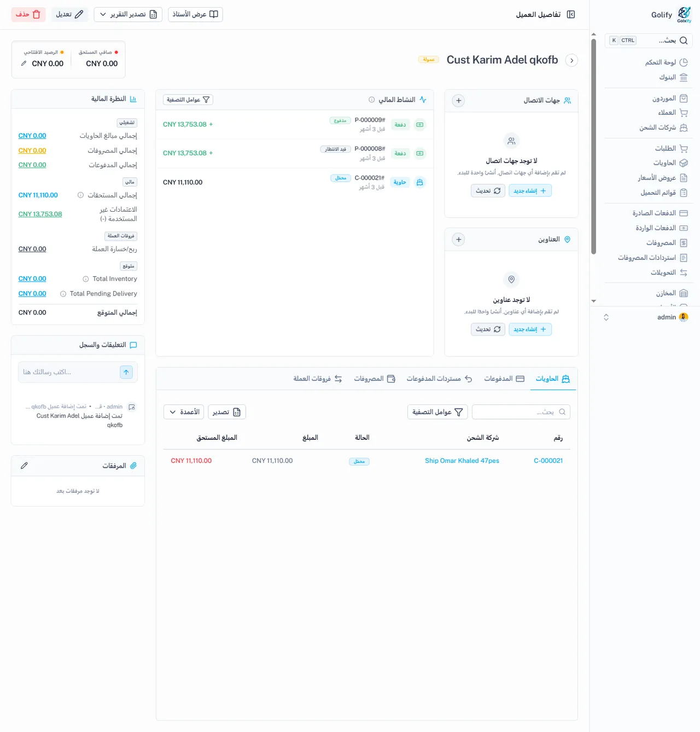The width and height of the screenshot is (700, 732).
Task: Click CNY 11,110.00 total receivables link
Action: pos(38,195)
